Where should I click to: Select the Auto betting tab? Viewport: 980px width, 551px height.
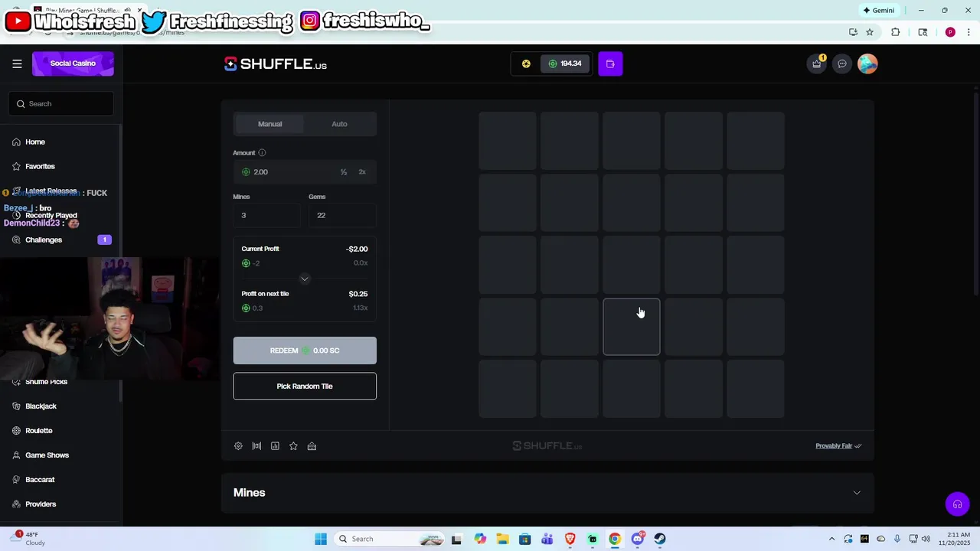pos(339,124)
